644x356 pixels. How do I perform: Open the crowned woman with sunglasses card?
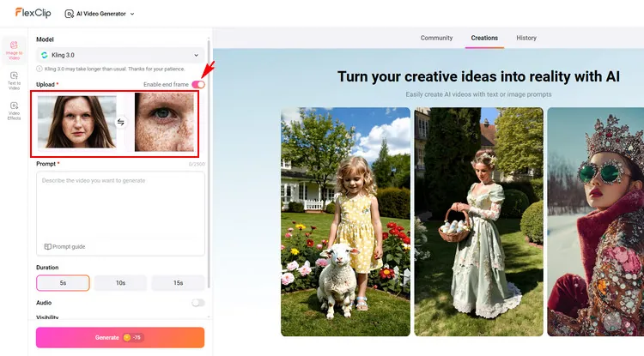coord(596,222)
